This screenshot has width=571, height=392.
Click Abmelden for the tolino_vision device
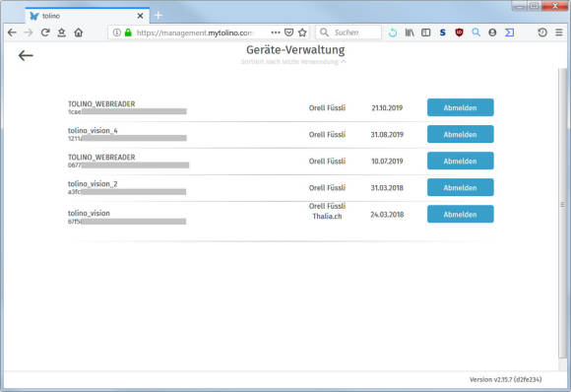(x=461, y=214)
